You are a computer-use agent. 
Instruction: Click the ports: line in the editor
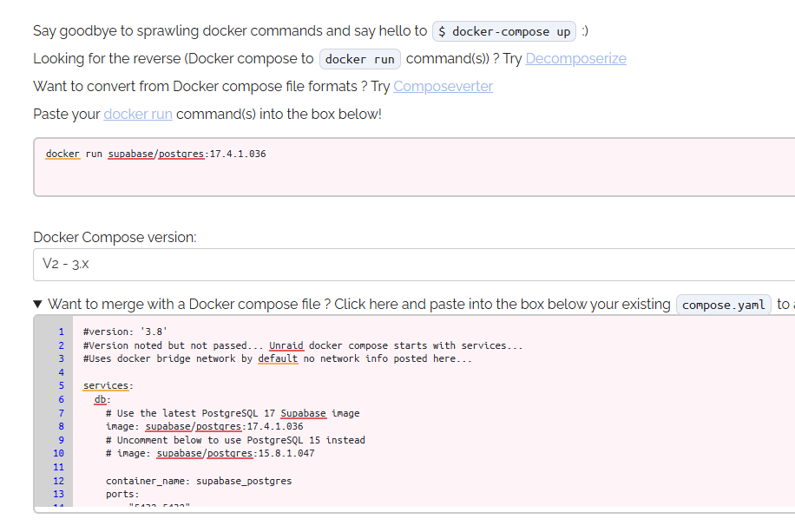(x=122, y=494)
